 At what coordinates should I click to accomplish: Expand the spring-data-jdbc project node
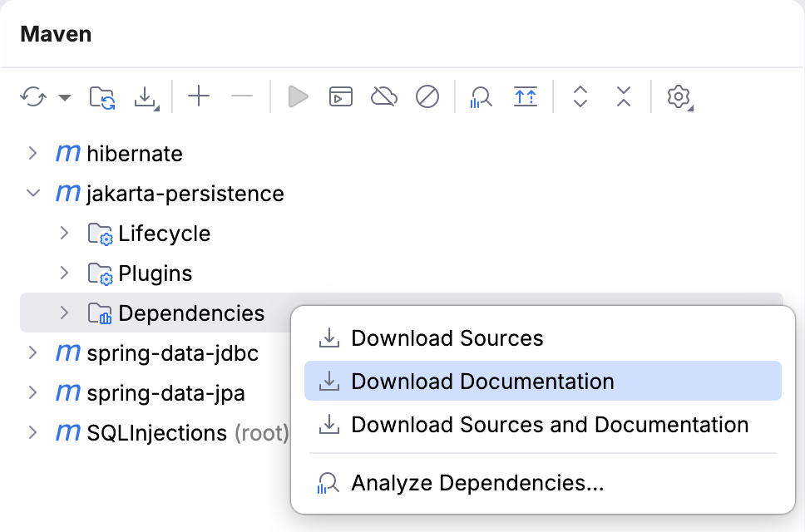(33, 352)
